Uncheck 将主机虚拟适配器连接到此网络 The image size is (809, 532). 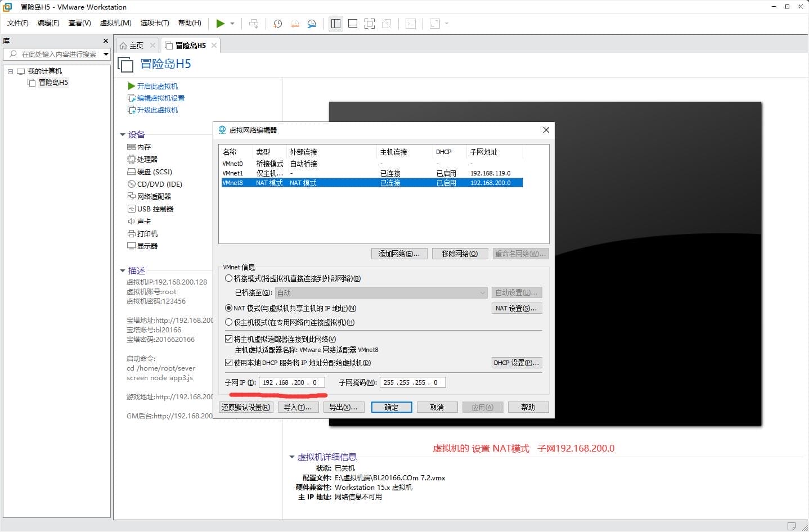point(228,339)
